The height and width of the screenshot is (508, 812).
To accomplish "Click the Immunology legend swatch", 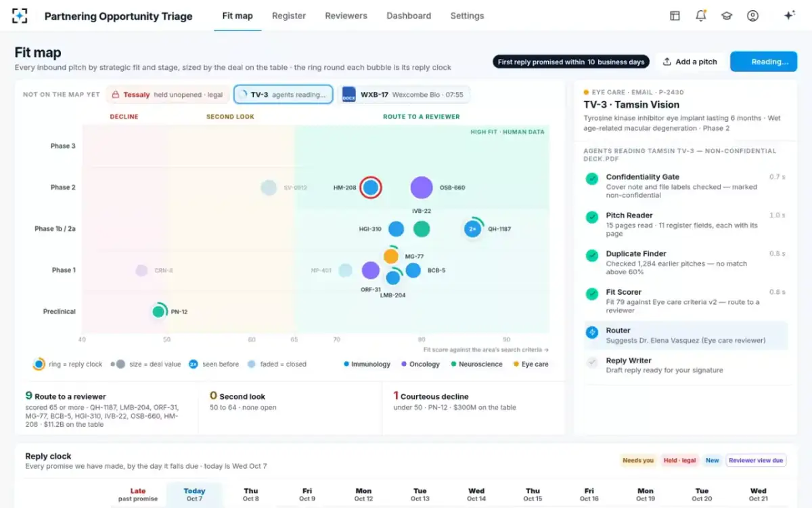I will click(x=346, y=364).
